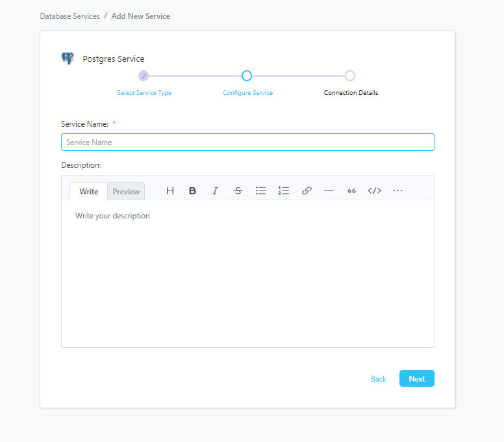
Task: Apply italic formatting in the editor
Action: pyautogui.click(x=215, y=190)
